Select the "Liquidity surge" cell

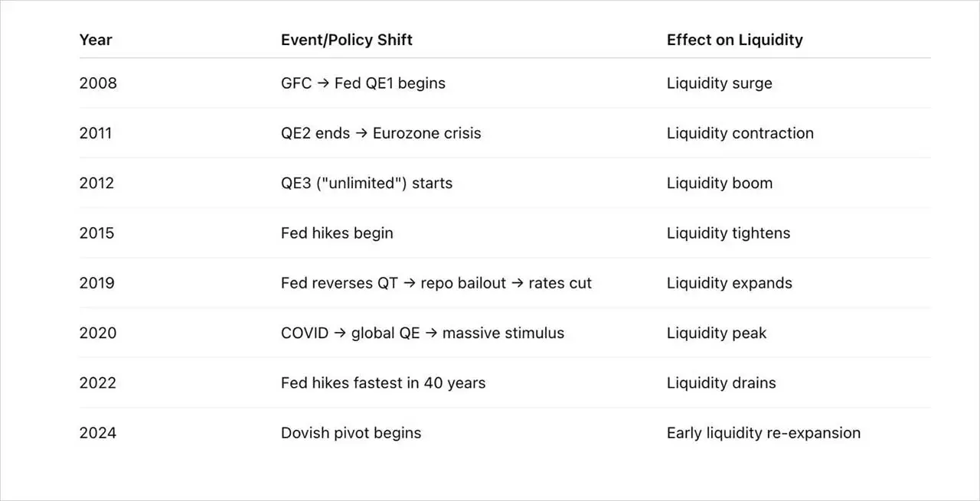[x=719, y=83]
